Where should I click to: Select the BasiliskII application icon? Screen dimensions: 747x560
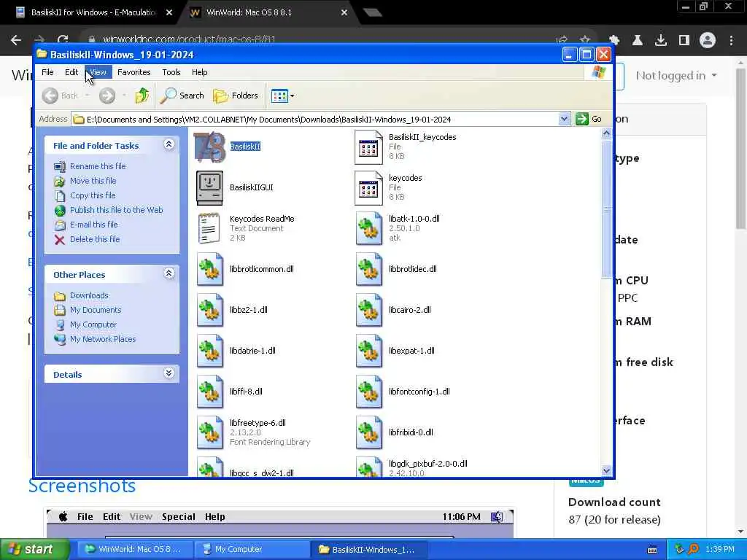point(209,147)
